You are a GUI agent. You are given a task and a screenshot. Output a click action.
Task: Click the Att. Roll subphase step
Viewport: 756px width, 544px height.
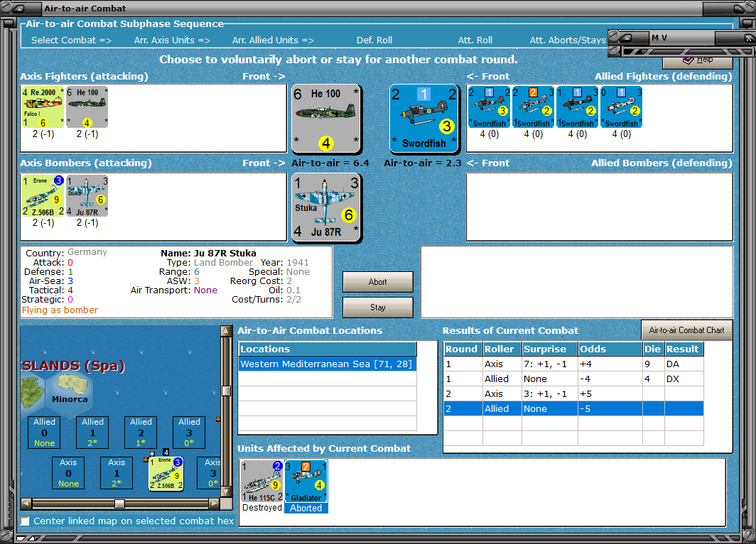click(475, 40)
